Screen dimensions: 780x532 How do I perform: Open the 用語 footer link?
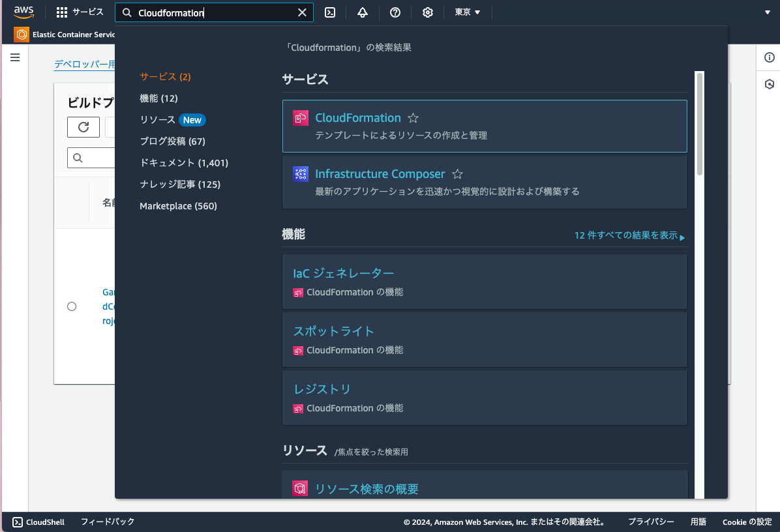[698, 522]
